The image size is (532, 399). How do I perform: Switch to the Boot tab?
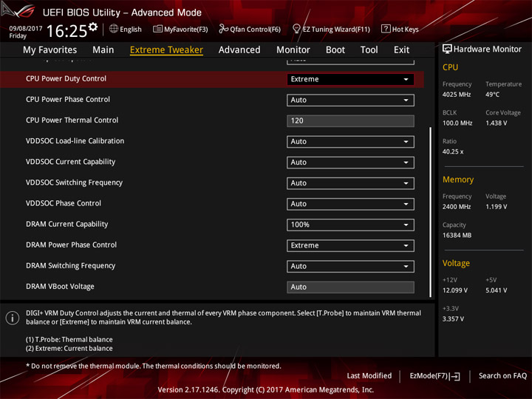tap(335, 50)
